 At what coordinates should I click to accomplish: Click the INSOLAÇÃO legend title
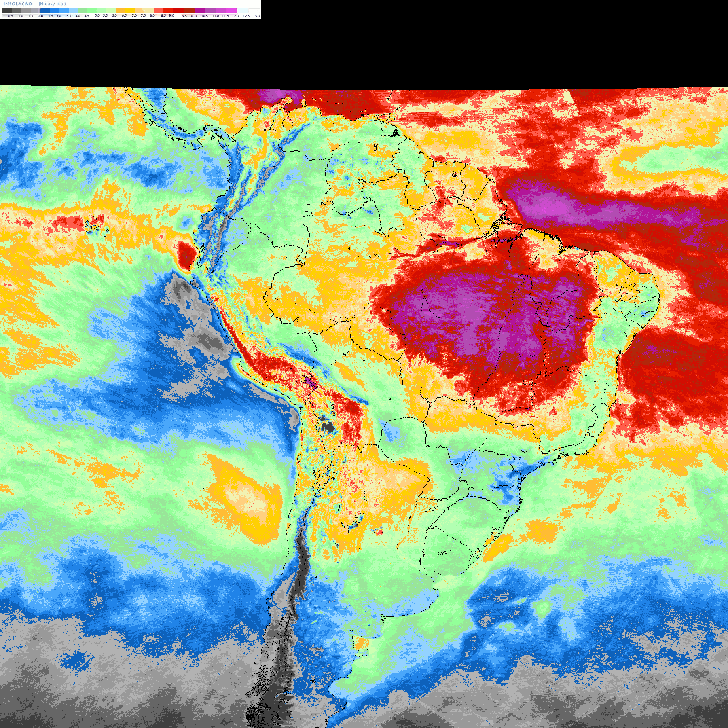(x=18, y=4)
